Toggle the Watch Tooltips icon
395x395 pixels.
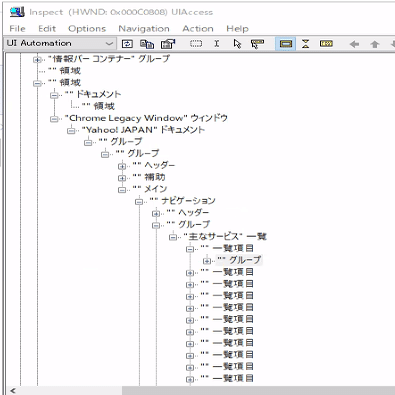click(x=257, y=44)
